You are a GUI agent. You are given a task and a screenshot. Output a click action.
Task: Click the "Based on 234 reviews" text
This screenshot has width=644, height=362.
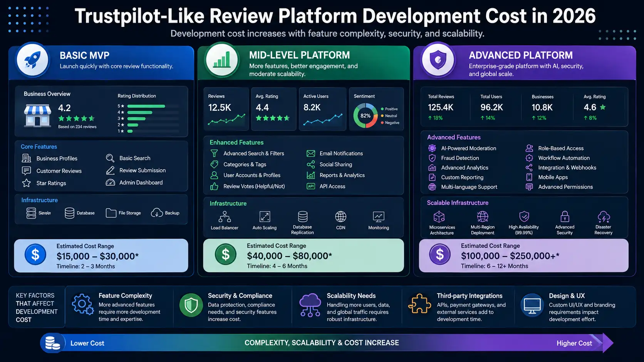(77, 127)
